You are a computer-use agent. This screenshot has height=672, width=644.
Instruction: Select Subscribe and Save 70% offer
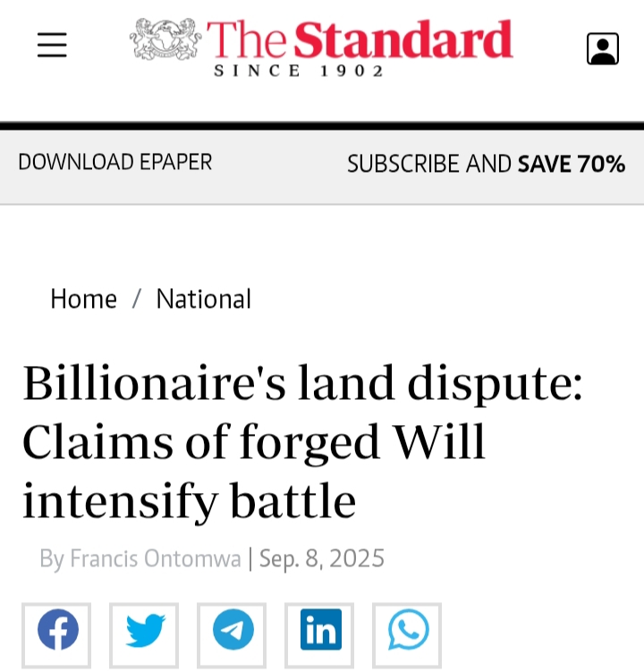point(486,164)
